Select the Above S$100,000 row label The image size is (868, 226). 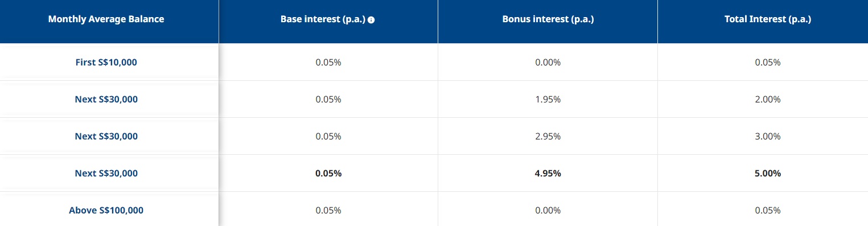[106, 210]
